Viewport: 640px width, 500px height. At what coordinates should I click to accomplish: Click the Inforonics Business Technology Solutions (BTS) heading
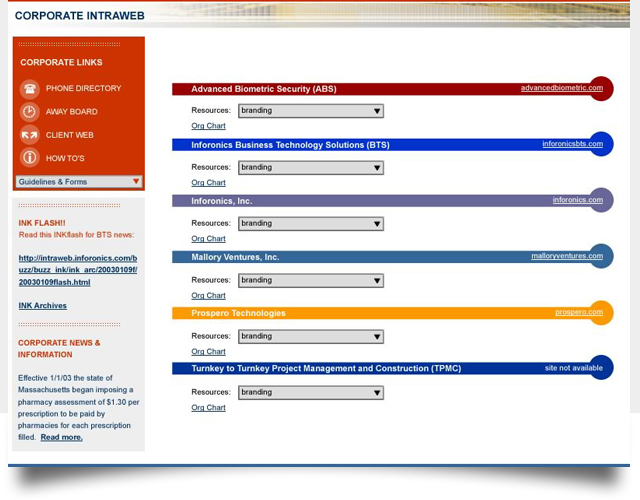click(290, 145)
